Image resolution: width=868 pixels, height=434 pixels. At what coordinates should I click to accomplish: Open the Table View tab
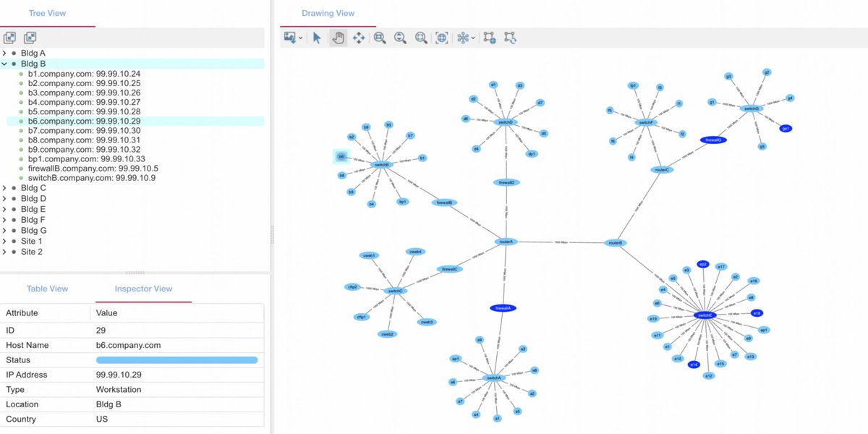click(x=48, y=289)
